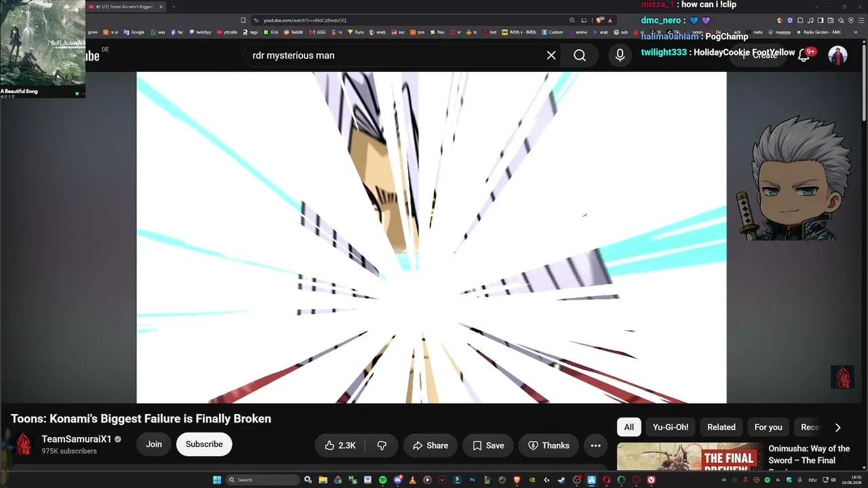The width and height of the screenshot is (868, 488).
Task: Bookmark this page from the address bar
Action: pos(243,20)
